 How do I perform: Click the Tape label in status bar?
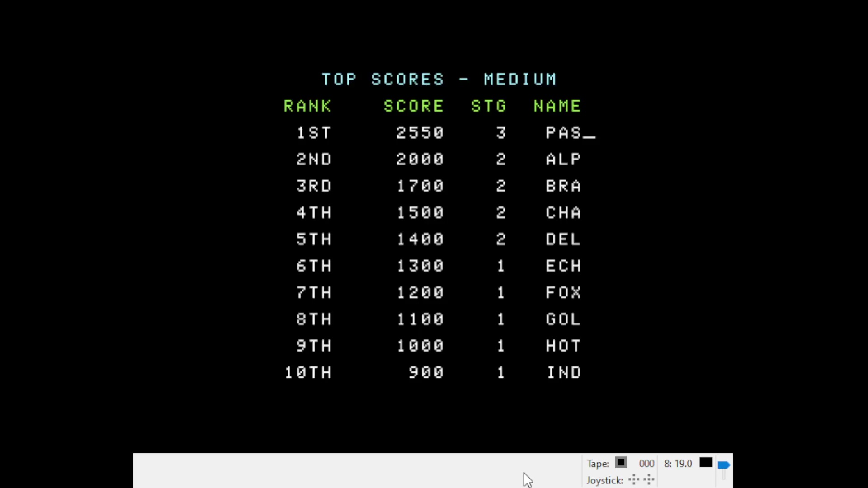pos(598,464)
